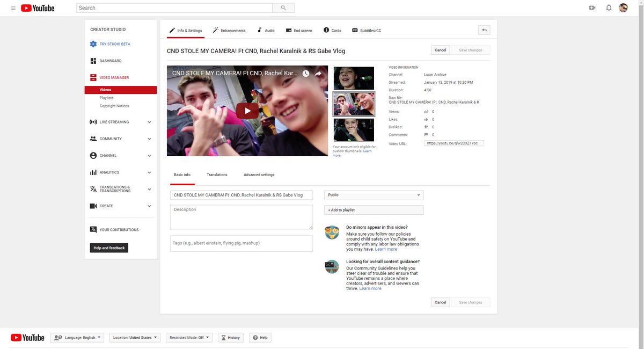
Task: Click the Channel account icon
Action: click(x=93, y=156)
